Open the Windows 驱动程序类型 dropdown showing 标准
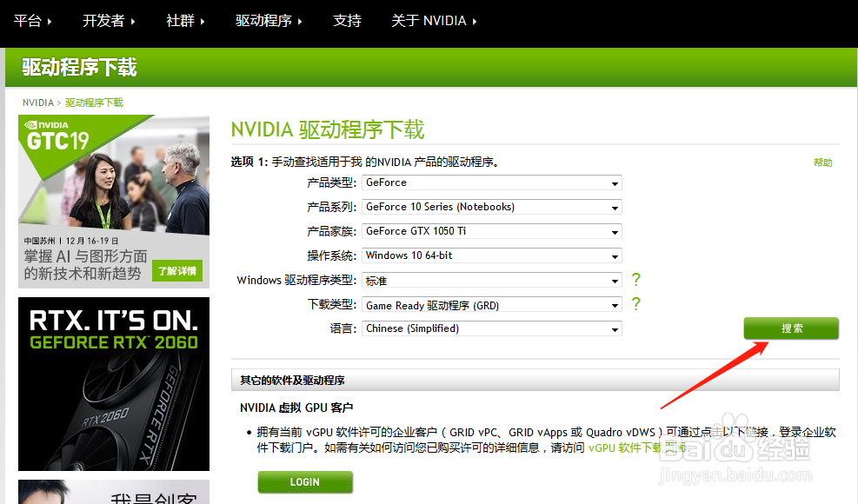The width and height of the screenshot is (858, 504). [491, 280]
